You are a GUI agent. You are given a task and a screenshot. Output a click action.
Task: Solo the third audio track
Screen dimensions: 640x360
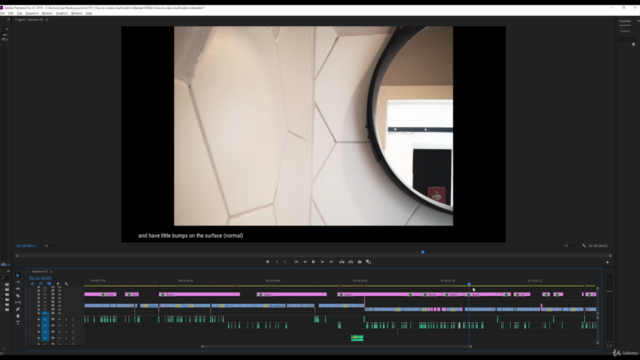pyautogui.click(x=66, y=332)
